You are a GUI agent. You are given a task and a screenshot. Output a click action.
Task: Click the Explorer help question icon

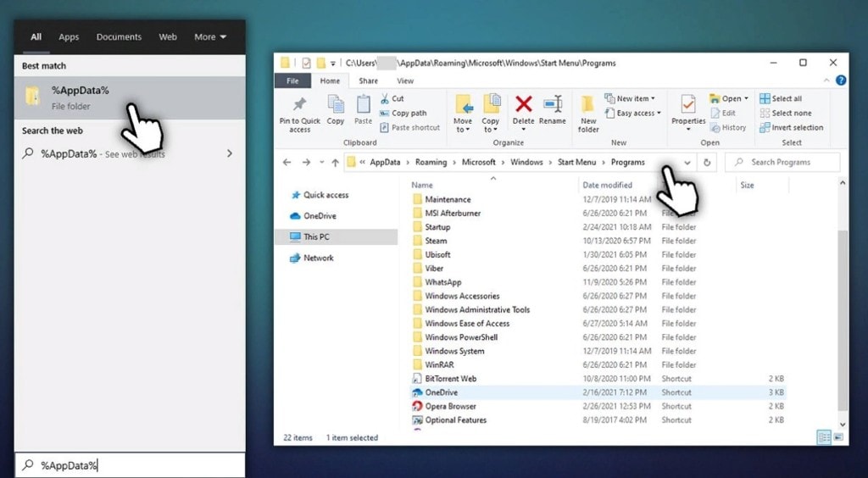click(x=840, y=81)
